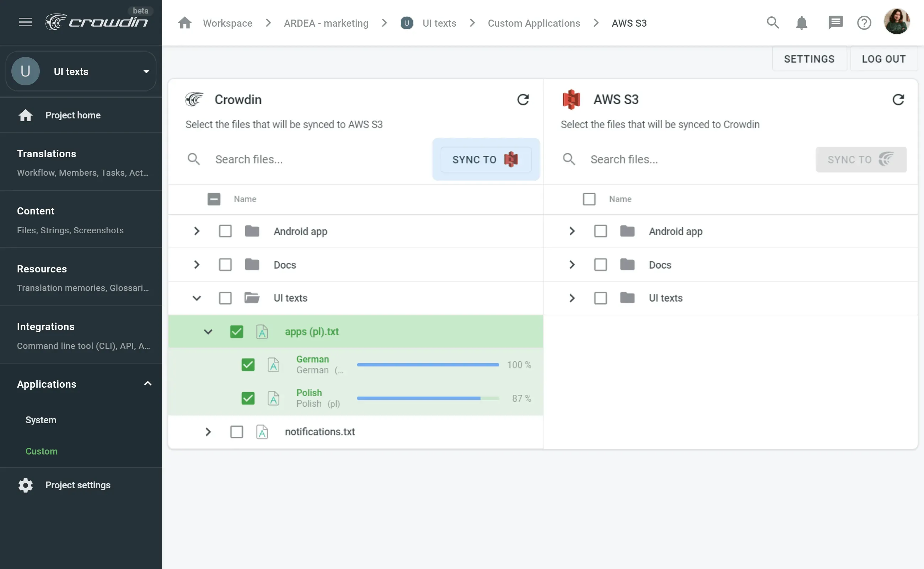Open your profile avatar
The height and width of the screenshot is (569, 924).
coord(897,21)
